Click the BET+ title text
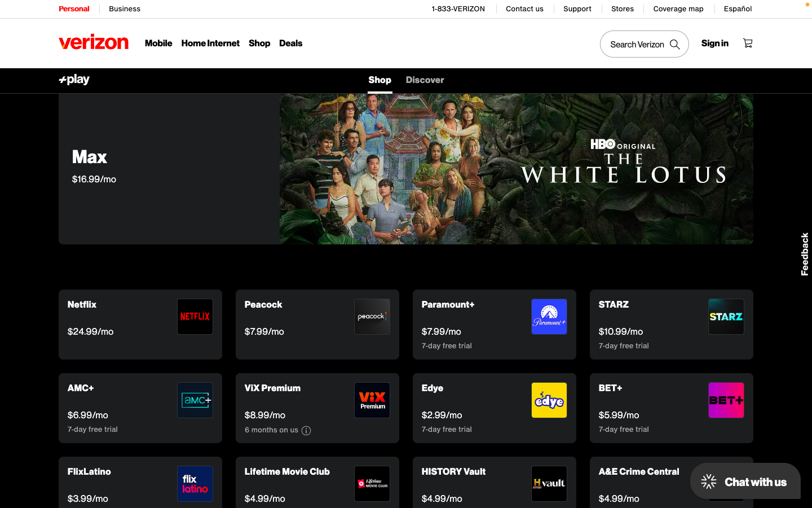 click(611, 388)
